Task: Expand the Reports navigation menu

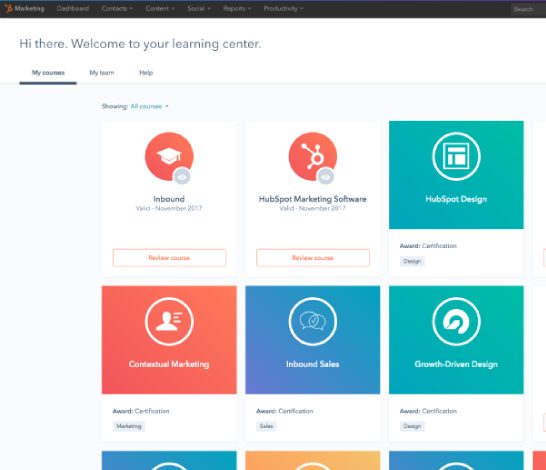Action: (237, 8)
